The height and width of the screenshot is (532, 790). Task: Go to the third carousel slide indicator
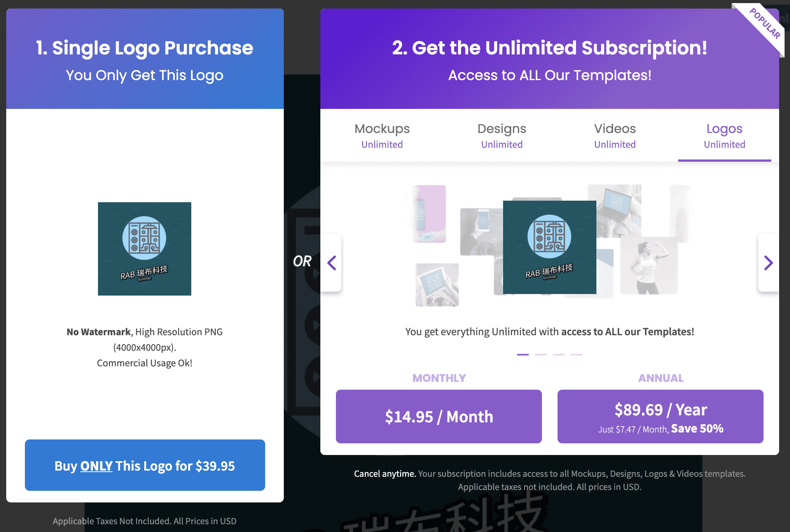pyautogui.click(x=558, y=355)
